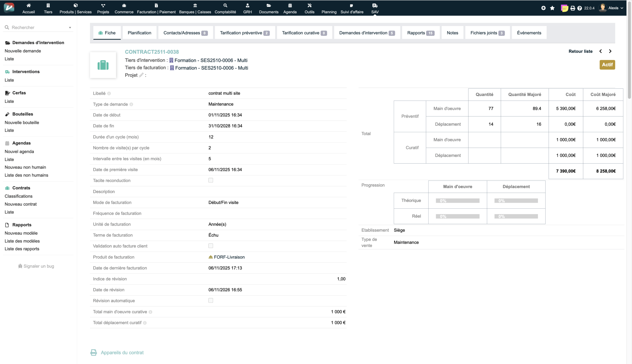Expand the Rechercher dropdown arrow
632x364 pixels.
pos(70,28)
